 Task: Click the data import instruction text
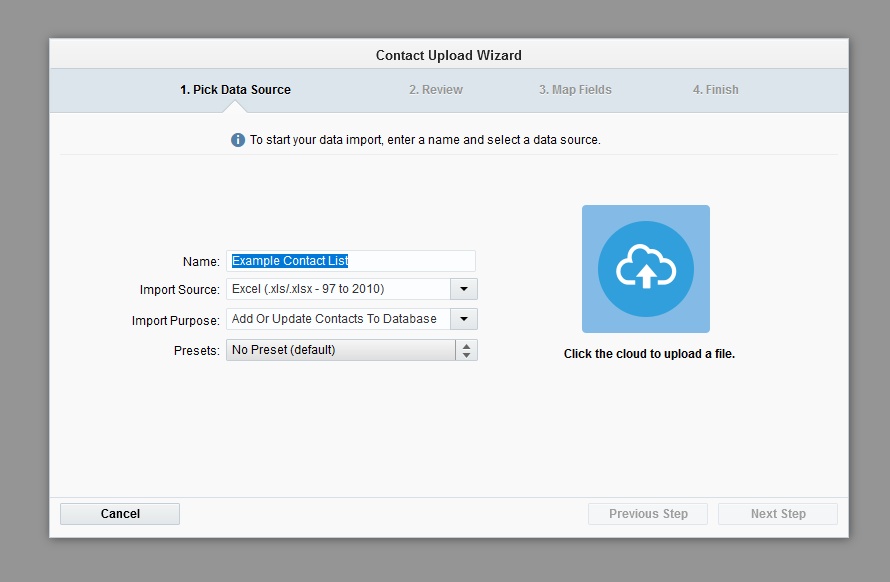425,140
